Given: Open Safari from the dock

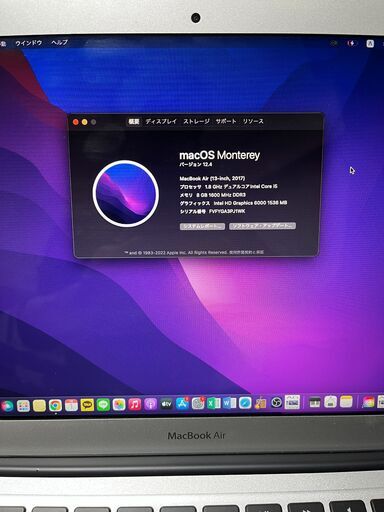Looking at the screenshot, I should coord(245,403).
